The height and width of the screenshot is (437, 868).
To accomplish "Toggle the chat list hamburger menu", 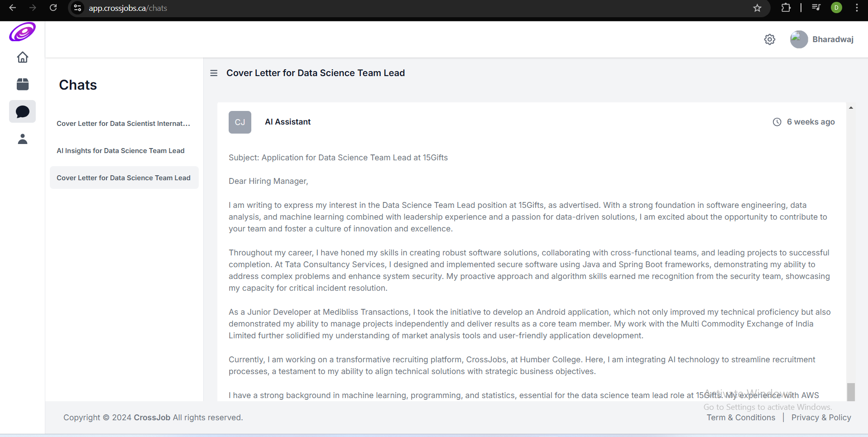I will click(214, 73).
